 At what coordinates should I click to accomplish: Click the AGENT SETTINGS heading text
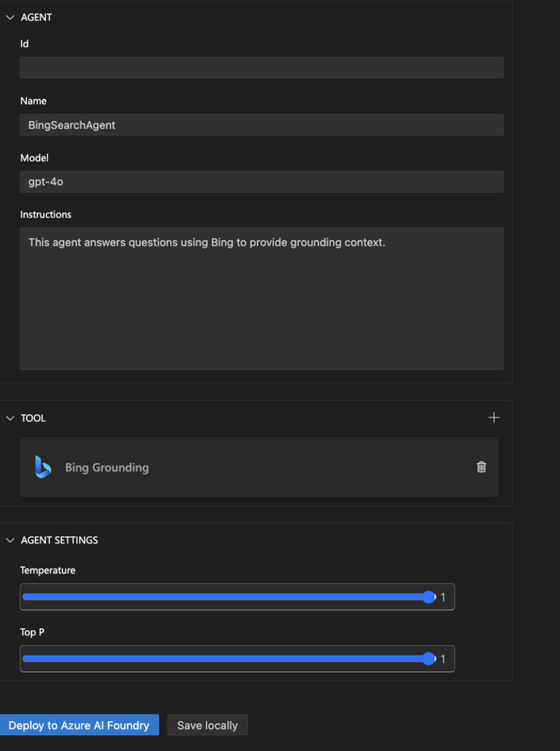click(x=59, y=541)
